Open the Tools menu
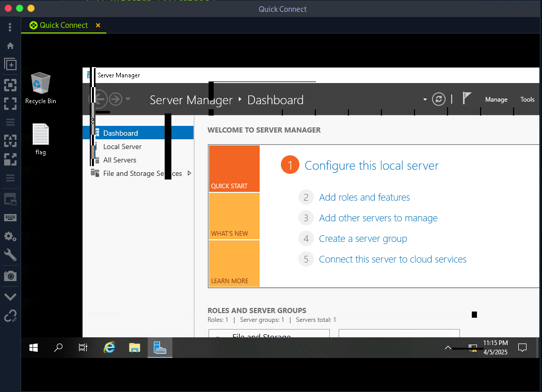This screenshot has width=542, height=392. pyautogui.click(x=527, y=100)
